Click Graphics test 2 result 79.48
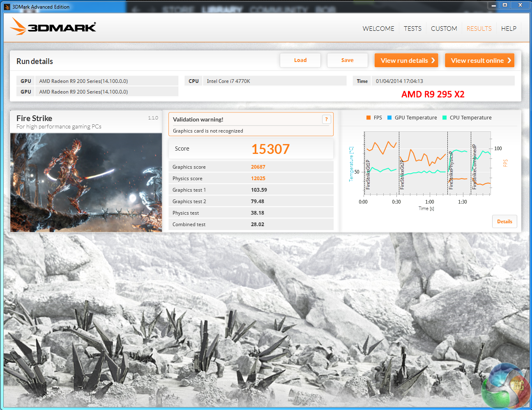This screenshot has height=410, width=532. [258, 202]
